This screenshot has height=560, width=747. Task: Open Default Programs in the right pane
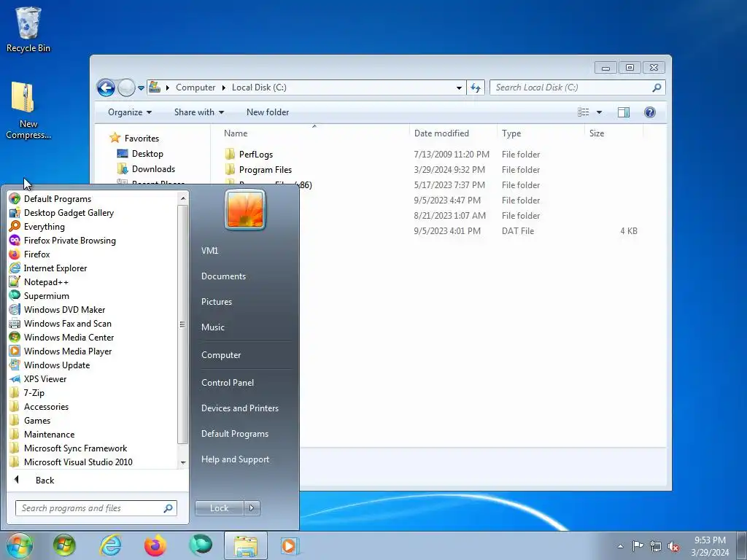pos(234,433)
